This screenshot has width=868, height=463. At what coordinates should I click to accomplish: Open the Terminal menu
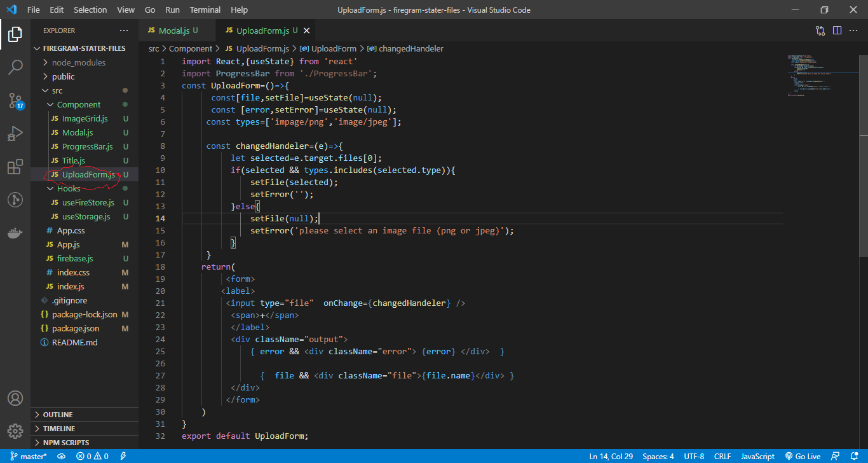205,10
